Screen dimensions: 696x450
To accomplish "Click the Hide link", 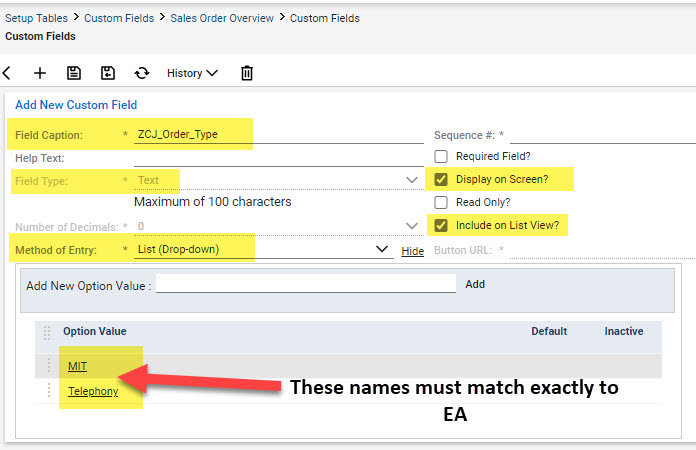I will coord(413,251).
